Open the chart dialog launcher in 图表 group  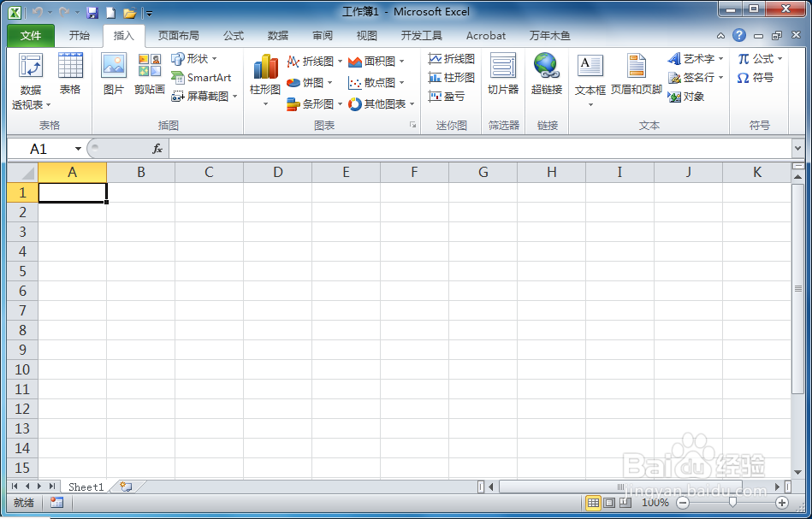(412, 125)
